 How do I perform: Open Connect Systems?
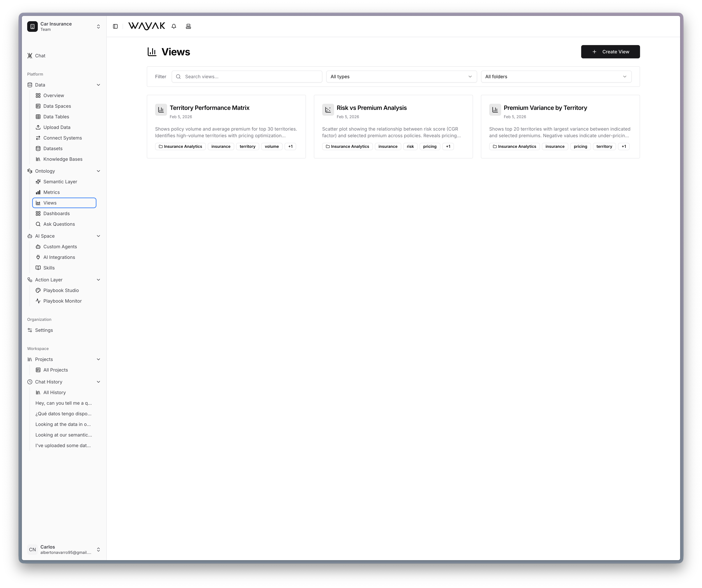coord(62,138)
